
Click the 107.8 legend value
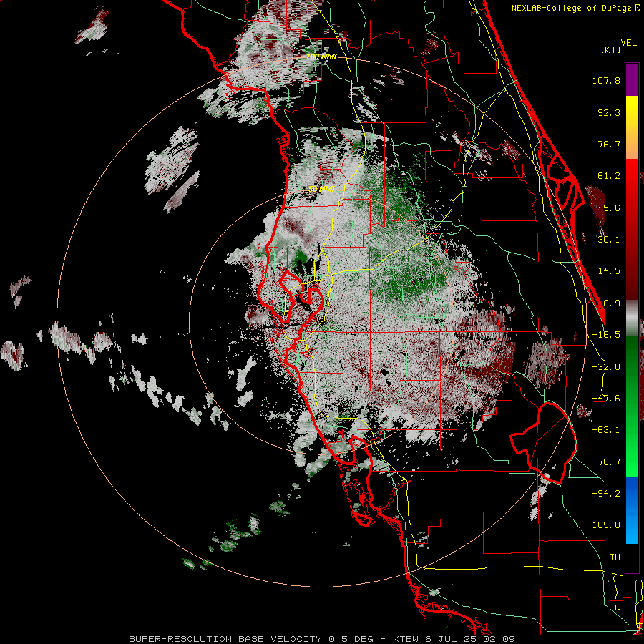(606, 80)
